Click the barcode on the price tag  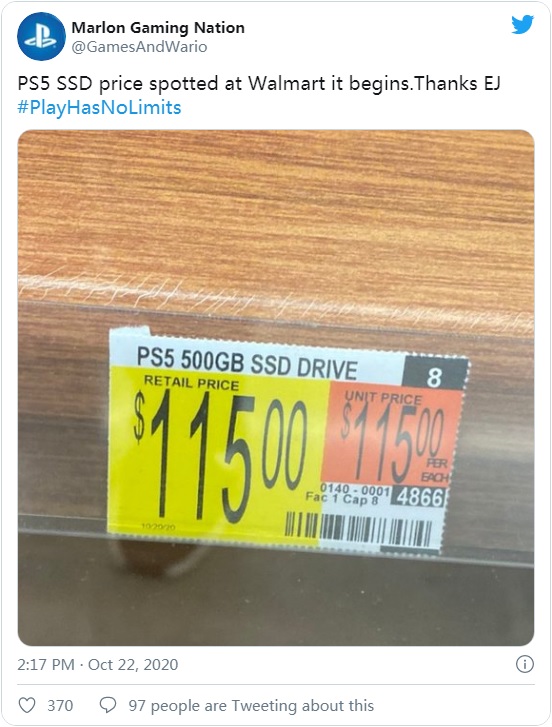(358, 529)
